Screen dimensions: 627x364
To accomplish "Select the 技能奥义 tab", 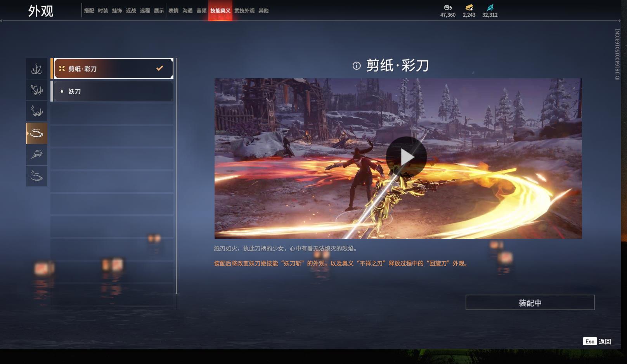I will pyautogui.click(x=220, y=10).
